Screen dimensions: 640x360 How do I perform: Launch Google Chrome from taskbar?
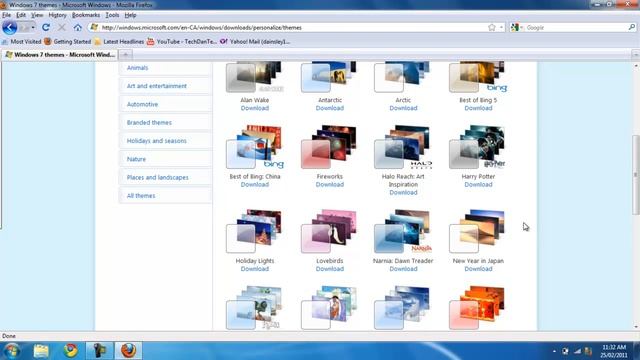pos(70,351)
